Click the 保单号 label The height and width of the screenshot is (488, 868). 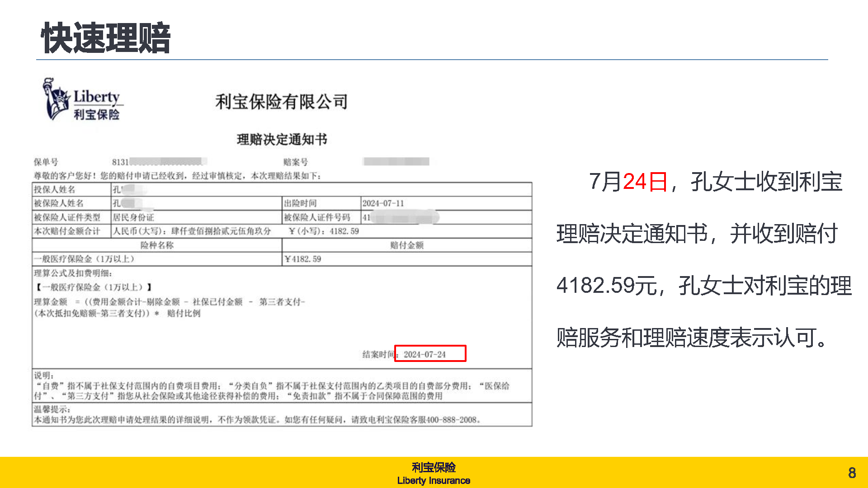pos(46,162)
